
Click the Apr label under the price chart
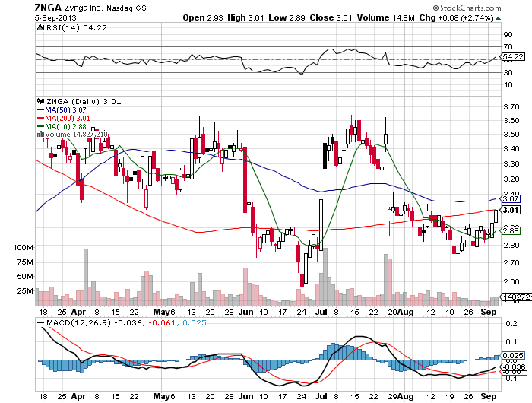coord(79,312)
